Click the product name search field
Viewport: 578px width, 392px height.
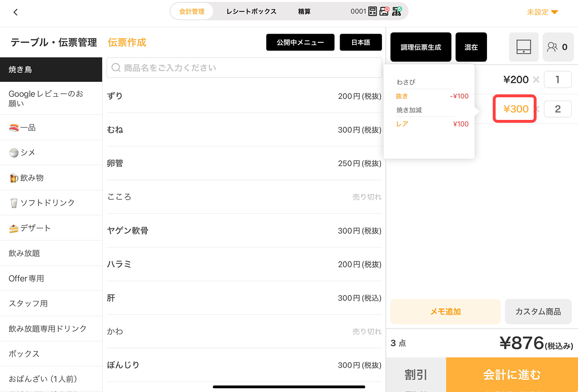click(x=244, y=68)
